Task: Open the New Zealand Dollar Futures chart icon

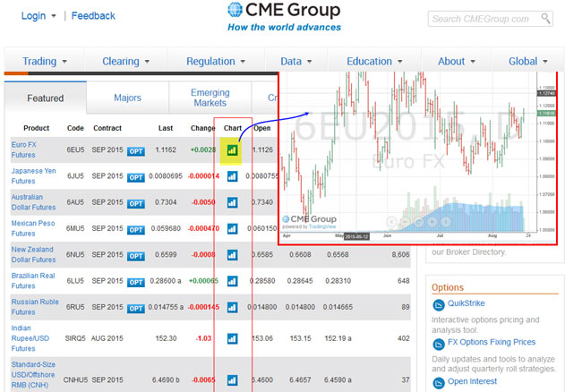Action: click(232, 255)
